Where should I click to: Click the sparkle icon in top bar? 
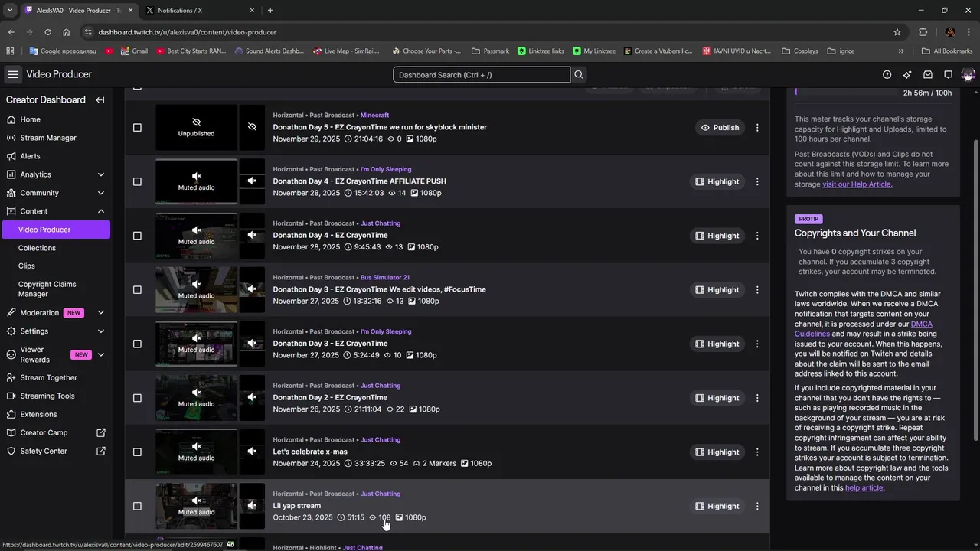coord(907,74)
